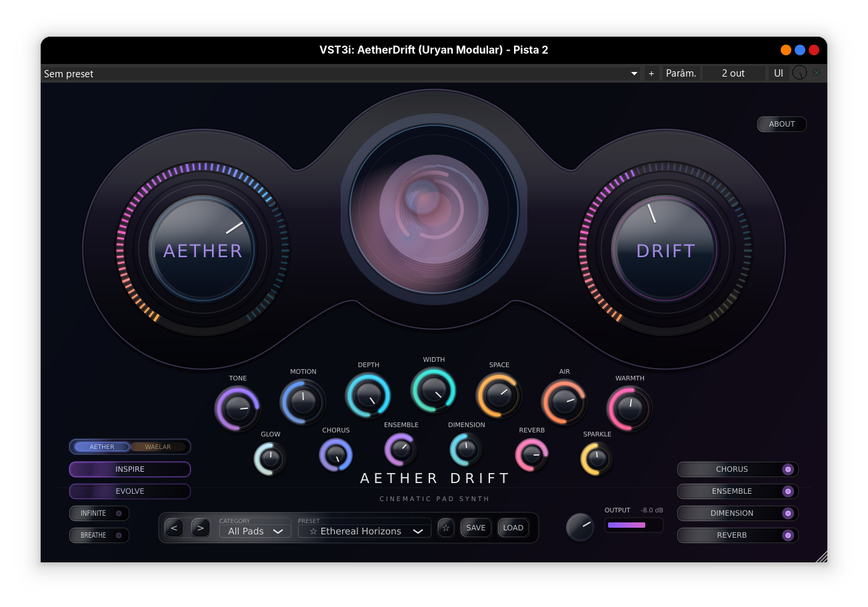Screen dimensions: 868x607
Task: Go to next preset with right arrow
Action: pos(201,528)
